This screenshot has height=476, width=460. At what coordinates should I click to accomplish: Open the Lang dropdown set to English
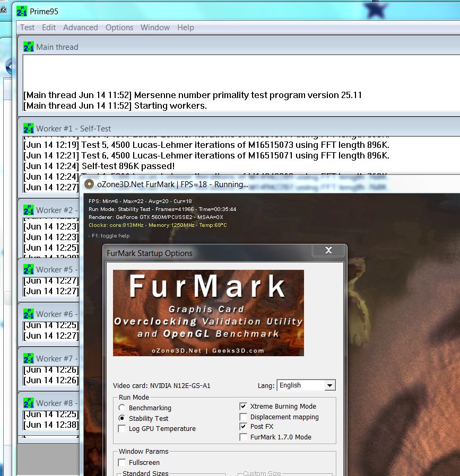[x=306, y=385]
